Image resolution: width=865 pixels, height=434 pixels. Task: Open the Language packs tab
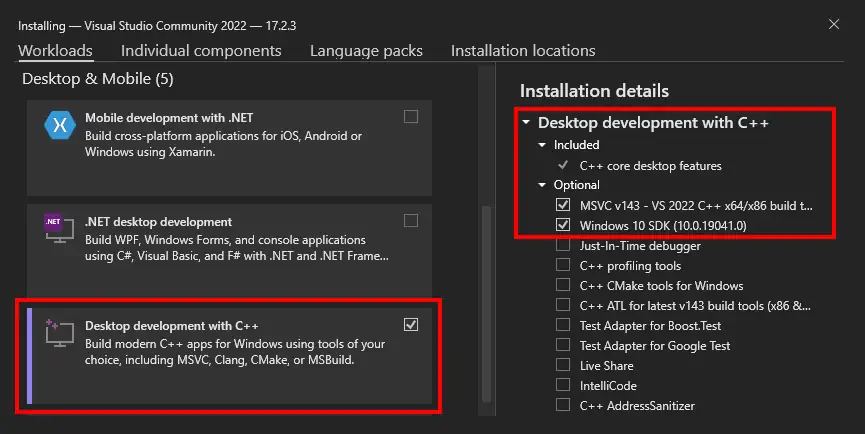pyautogui.click(x=366, y=50)
